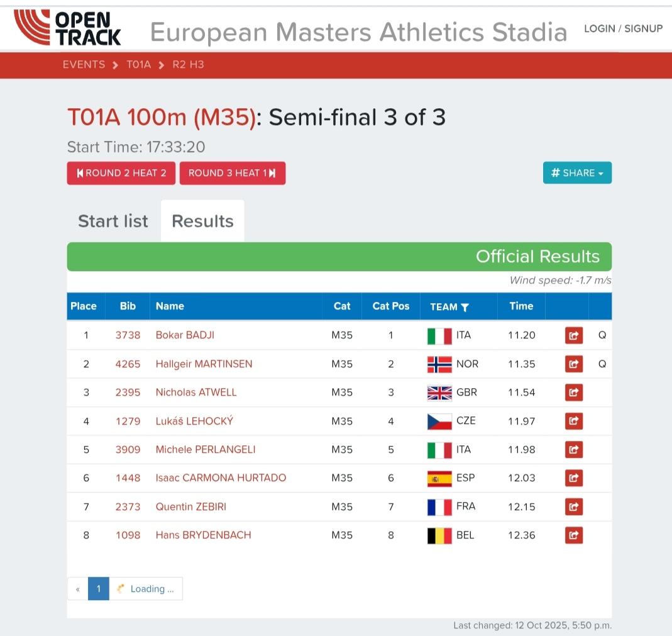Click share icon for Hallgeir Martinsen's result
The image size is (672, 636).
click(x=573, y=364)
